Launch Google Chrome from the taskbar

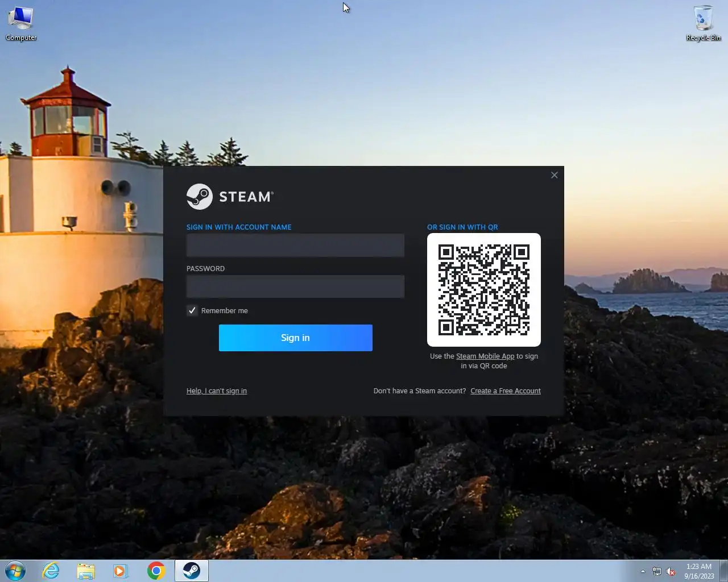[x=156, y=571]
